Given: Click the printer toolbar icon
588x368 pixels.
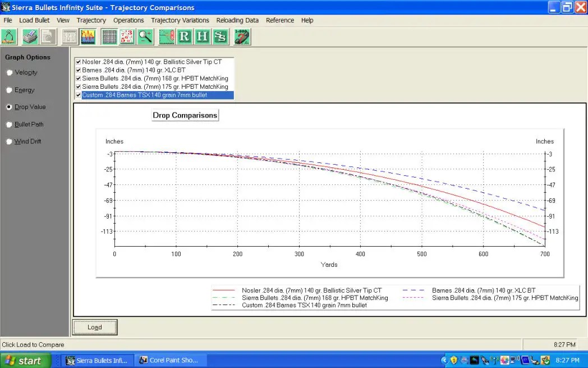Looking at the screenshot, I should 30,37.
